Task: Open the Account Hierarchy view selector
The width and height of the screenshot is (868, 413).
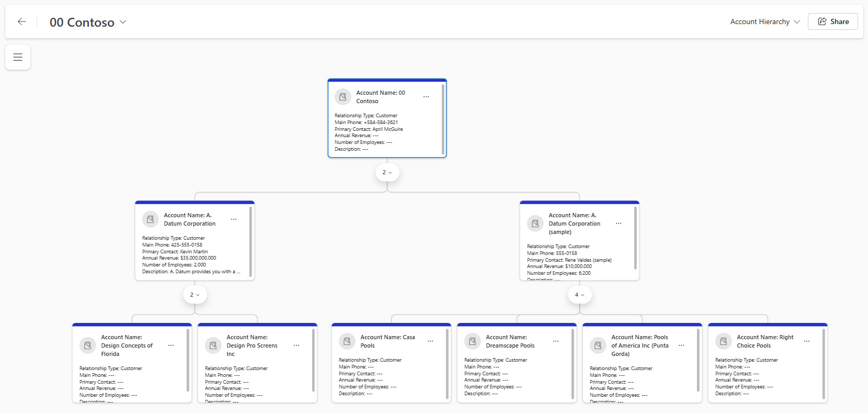Action: 764,21
